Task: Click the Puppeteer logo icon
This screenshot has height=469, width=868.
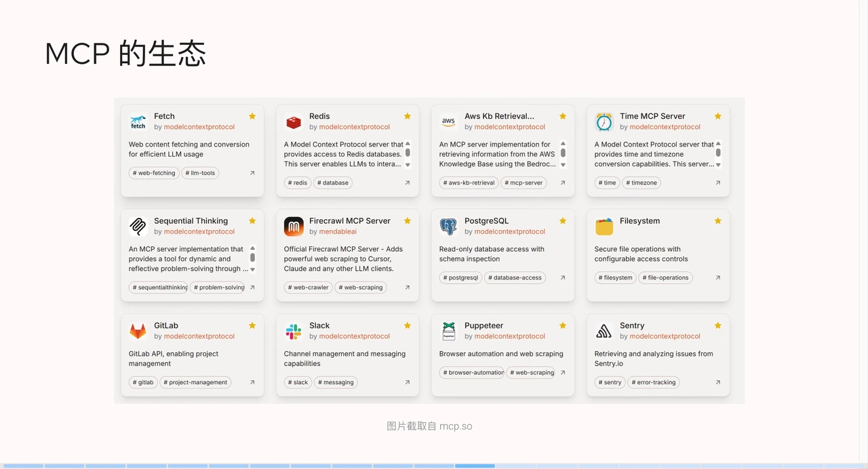Action: (448, 331)
